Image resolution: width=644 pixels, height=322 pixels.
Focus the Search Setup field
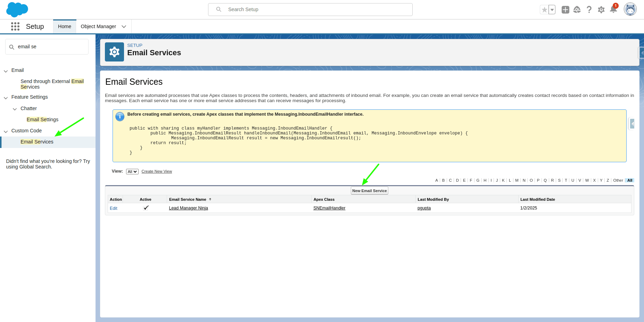310,9
